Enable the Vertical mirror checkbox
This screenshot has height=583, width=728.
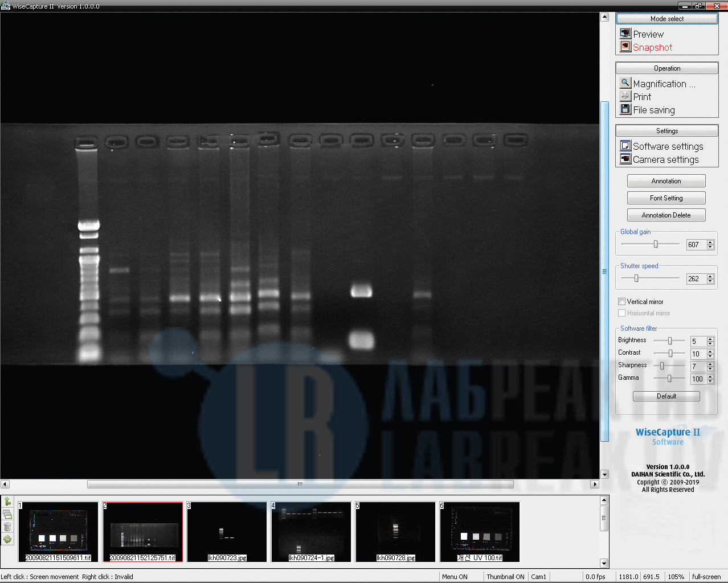pos(621,302)
